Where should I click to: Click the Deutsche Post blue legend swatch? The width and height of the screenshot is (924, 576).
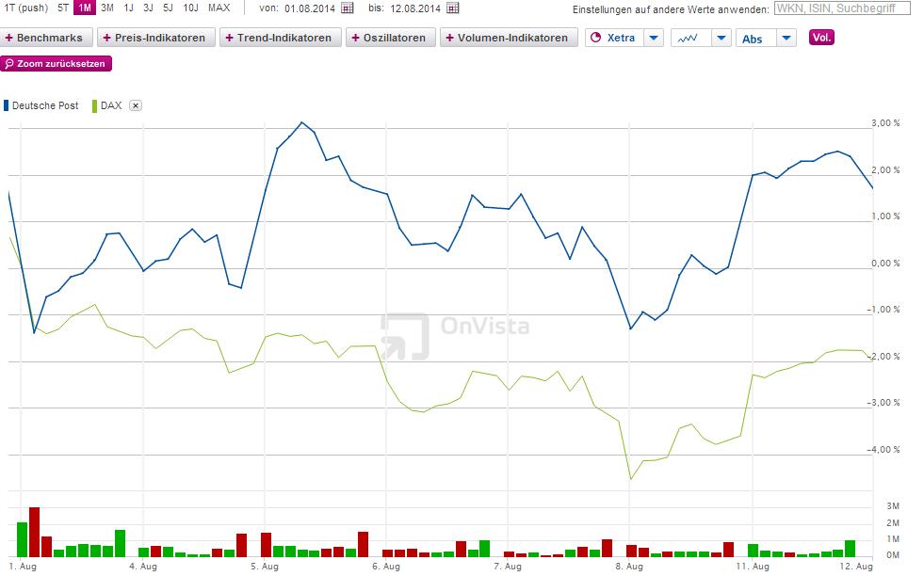point(7,106)
